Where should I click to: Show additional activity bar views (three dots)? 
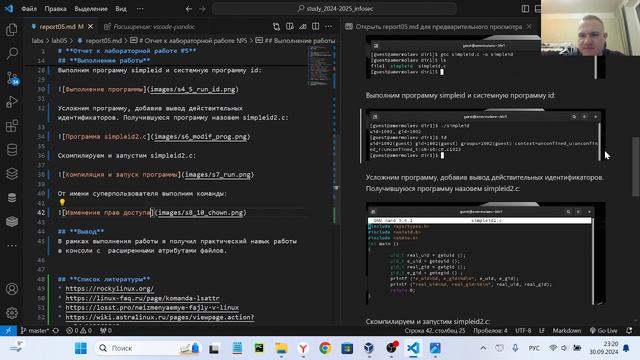pyautogui.click(x=12, y=246)
